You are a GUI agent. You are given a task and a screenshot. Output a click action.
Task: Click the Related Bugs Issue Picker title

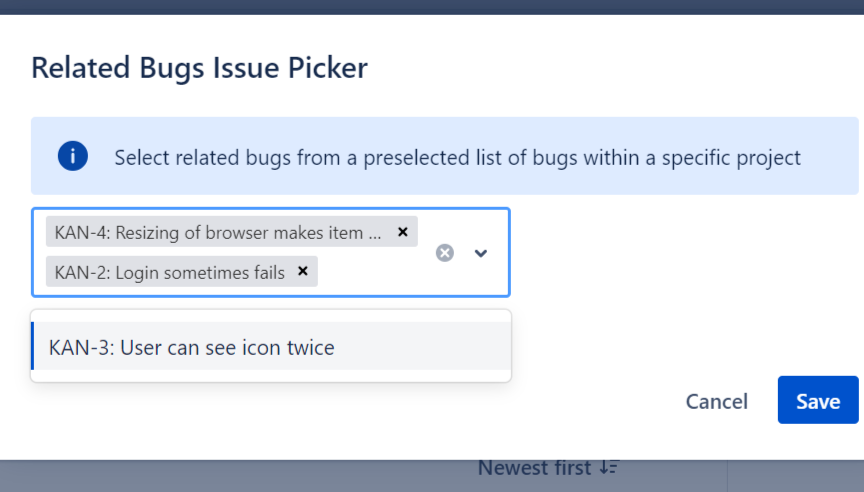[x=199, y=68]
